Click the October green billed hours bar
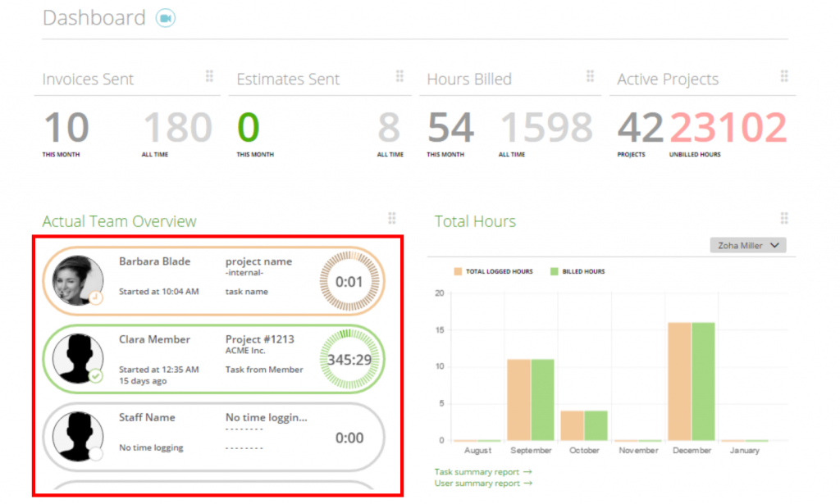 [x=596, y=425]
